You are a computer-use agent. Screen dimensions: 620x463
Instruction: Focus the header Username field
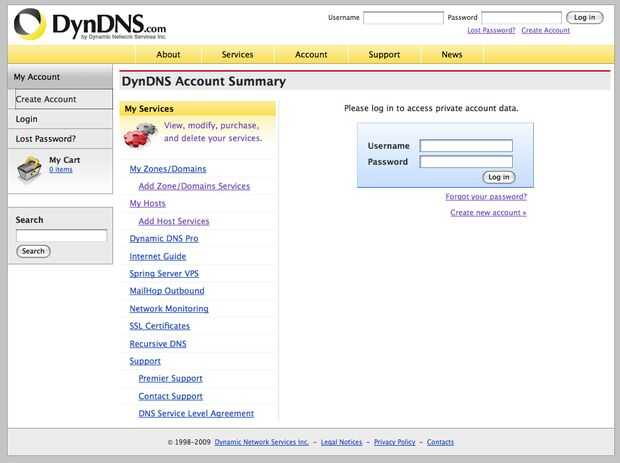[x=403, y=18]
